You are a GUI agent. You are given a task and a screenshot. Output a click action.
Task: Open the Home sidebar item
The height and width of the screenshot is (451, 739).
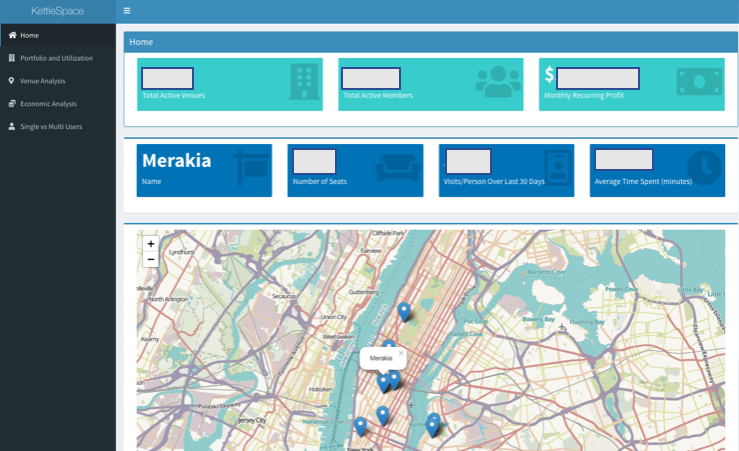point(29,35)
